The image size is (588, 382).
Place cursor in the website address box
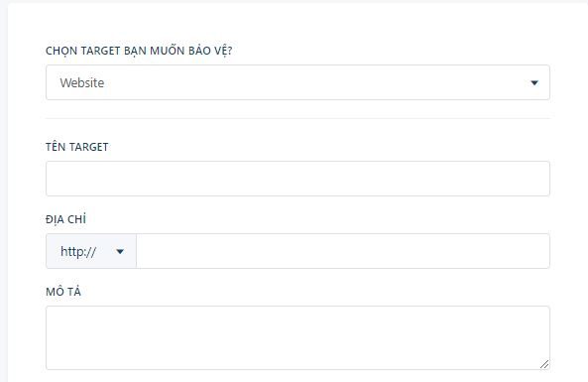tap(343, 251)
